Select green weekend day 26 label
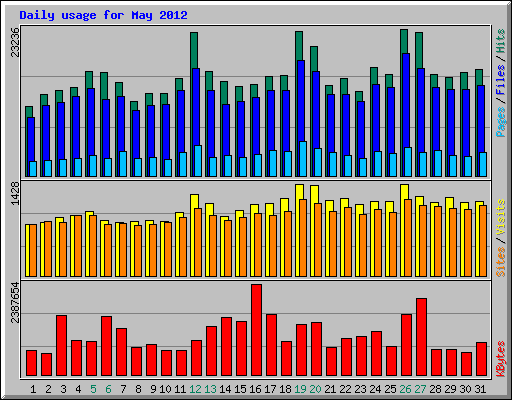512x400 pixels. pos(405,389)
